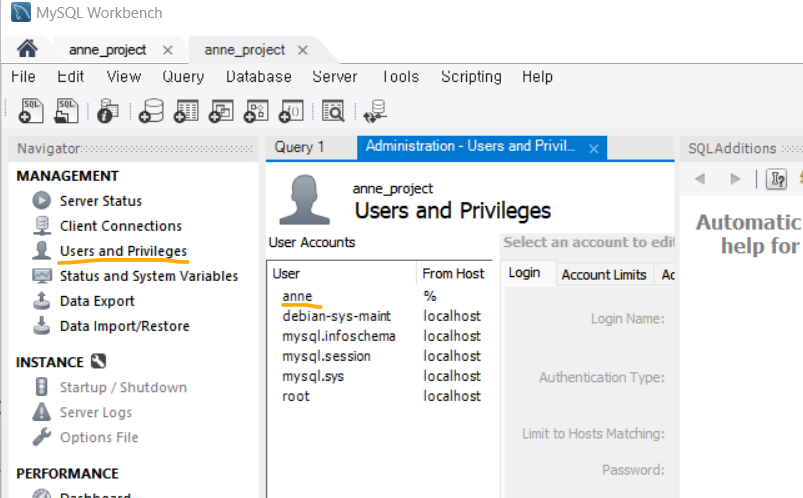Screen dimensions: 803x498
Task: Create a new view icon
Action: [221, 111]
